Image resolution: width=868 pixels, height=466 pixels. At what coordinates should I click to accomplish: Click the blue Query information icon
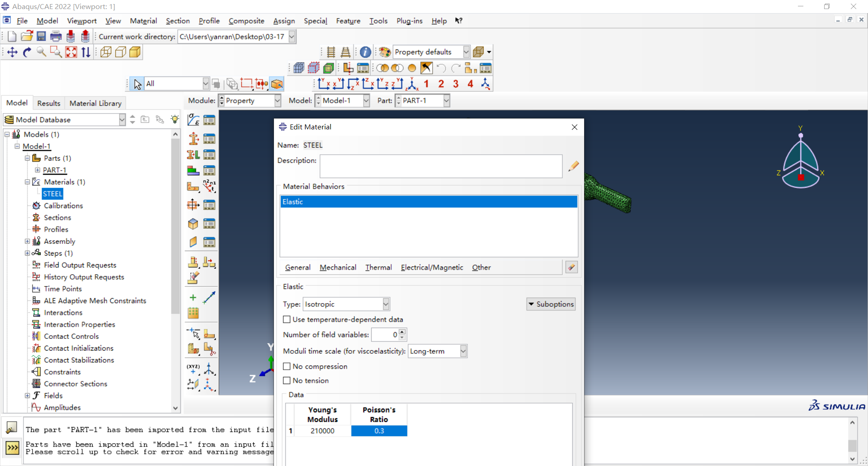click(365, 52)
